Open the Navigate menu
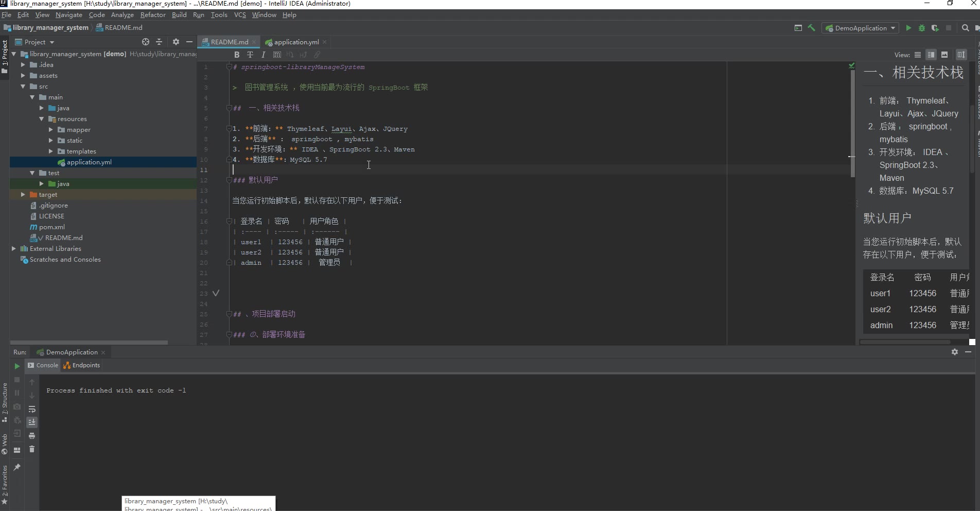 pos(69,15)
